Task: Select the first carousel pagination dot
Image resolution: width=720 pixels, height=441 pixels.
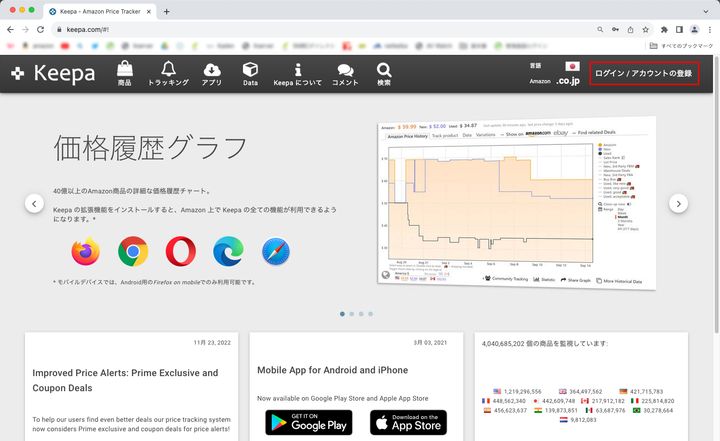Action: pos(342,314)
